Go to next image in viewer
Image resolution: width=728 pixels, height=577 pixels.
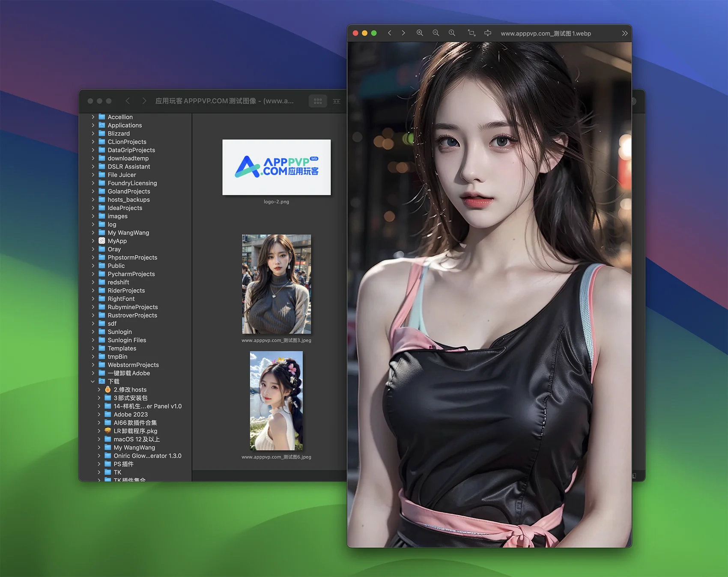coord(403,33)
